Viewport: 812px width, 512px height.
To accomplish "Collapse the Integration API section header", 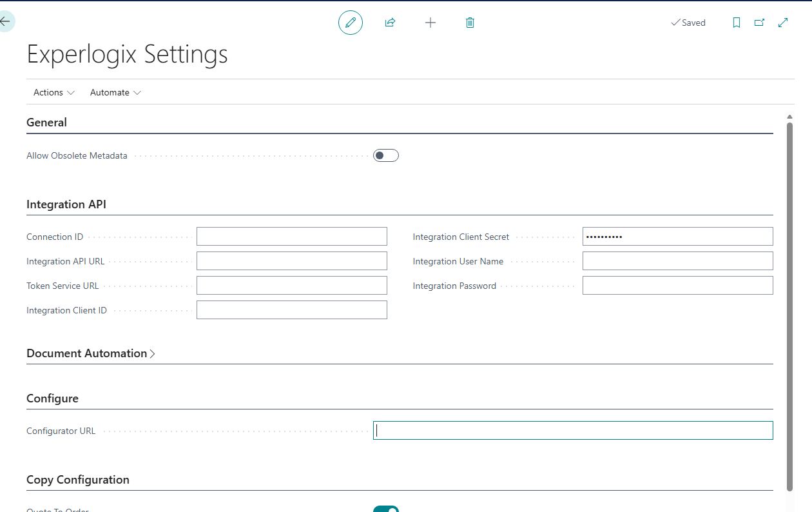I will coord(66,204).
